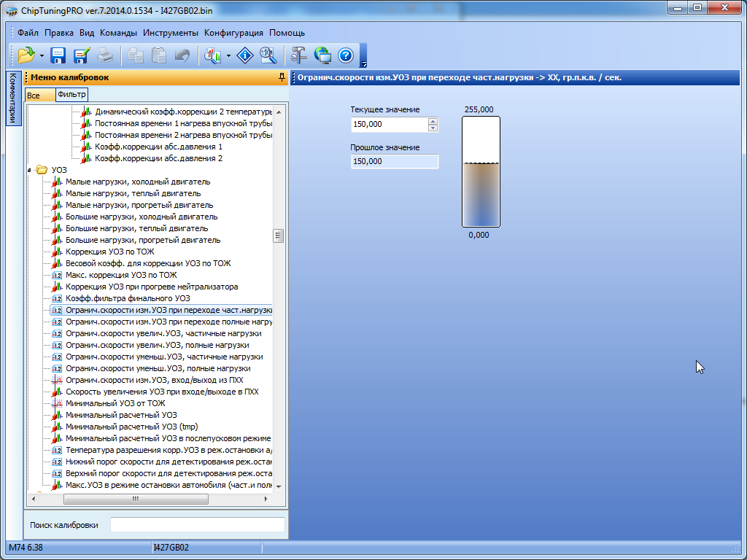The height and width of the screenshot is (560, 747).
Task: Save the file with the floppy disk icon
Action: click(x=58, y=55)
